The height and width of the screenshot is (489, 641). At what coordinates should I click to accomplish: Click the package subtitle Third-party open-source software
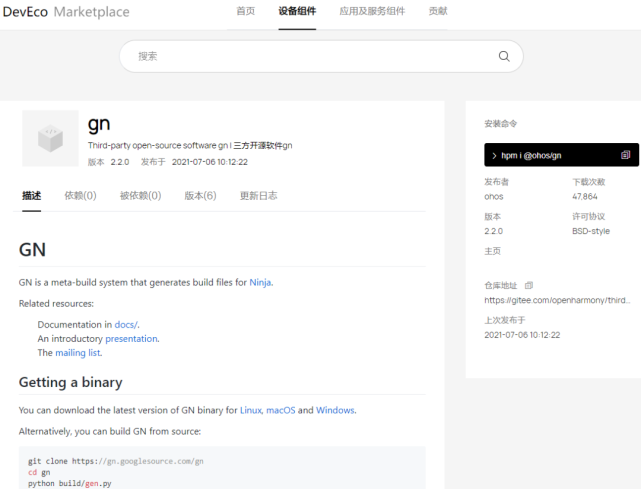190,146
